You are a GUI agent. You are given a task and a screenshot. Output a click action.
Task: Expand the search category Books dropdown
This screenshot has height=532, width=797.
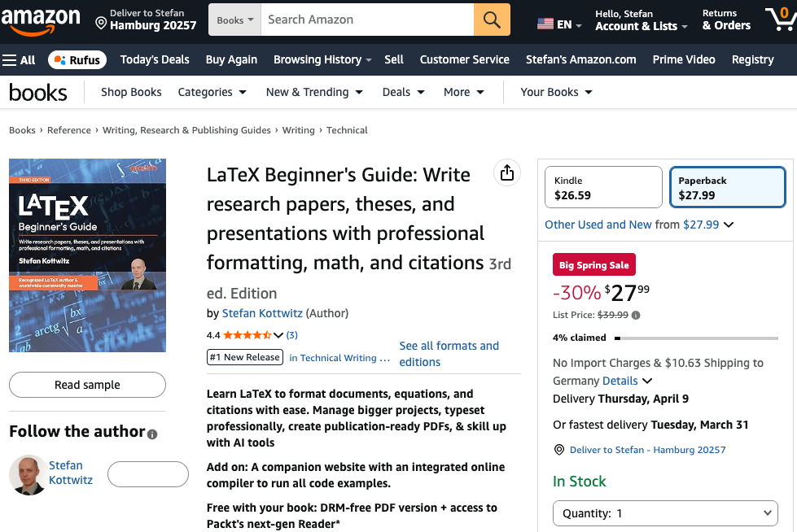click(234, 19)
